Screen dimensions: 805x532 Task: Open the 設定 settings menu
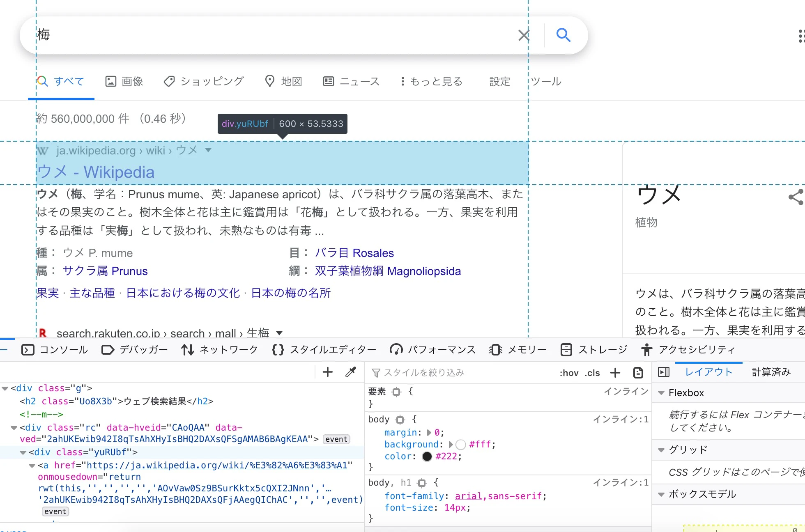click(x=500, y=81)
